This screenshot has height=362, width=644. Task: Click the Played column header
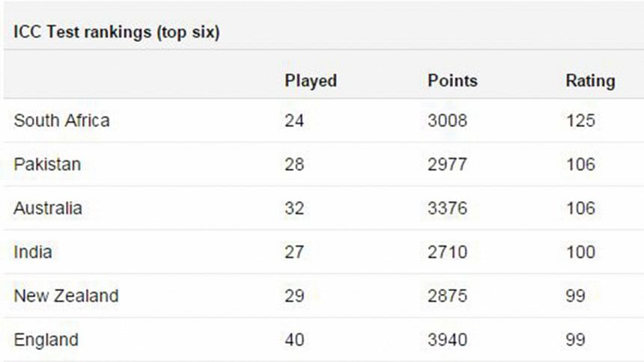coord(311,81)
